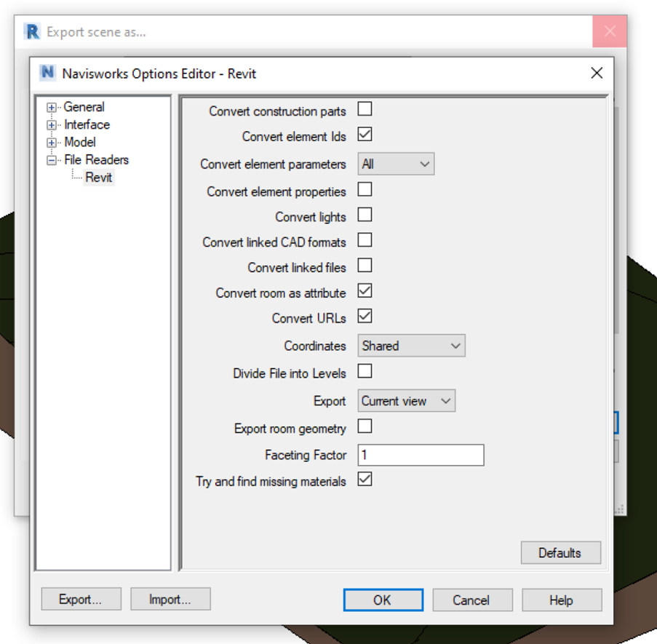Collapse the File Readers tree node
This screenshot has height=644, width=657.
tap(51, 160)
